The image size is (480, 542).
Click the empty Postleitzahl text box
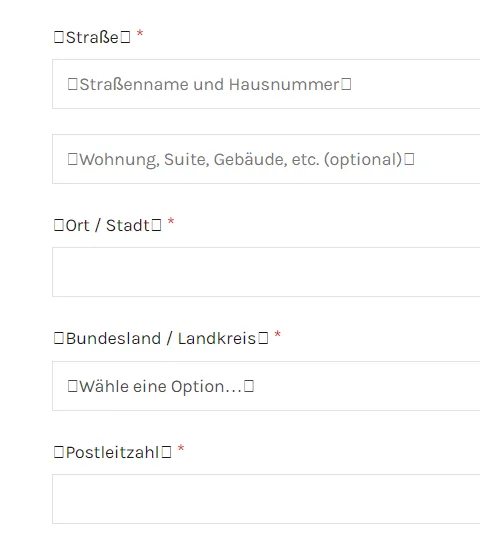266,499
